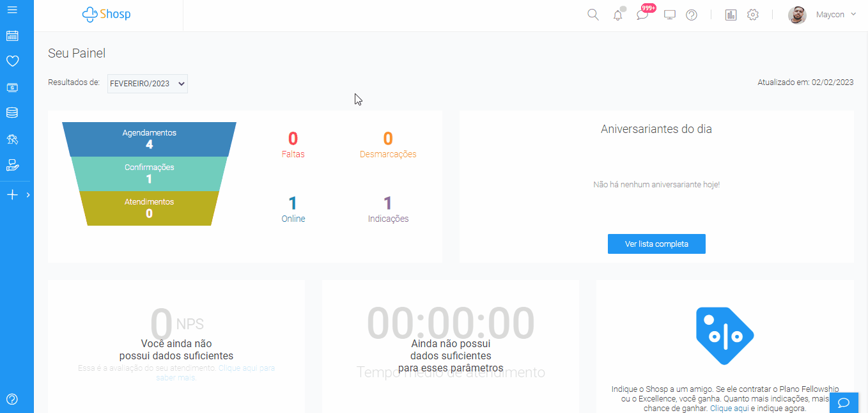Open the calendar agenda icon
This screenshot has height=413, width=868.
tap(12, 36)
